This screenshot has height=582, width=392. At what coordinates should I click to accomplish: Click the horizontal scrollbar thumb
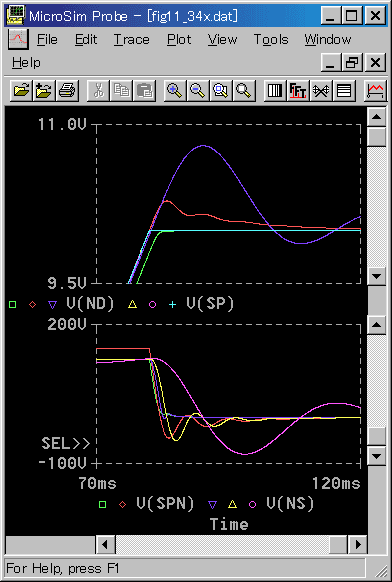click(x=339, y=545)
